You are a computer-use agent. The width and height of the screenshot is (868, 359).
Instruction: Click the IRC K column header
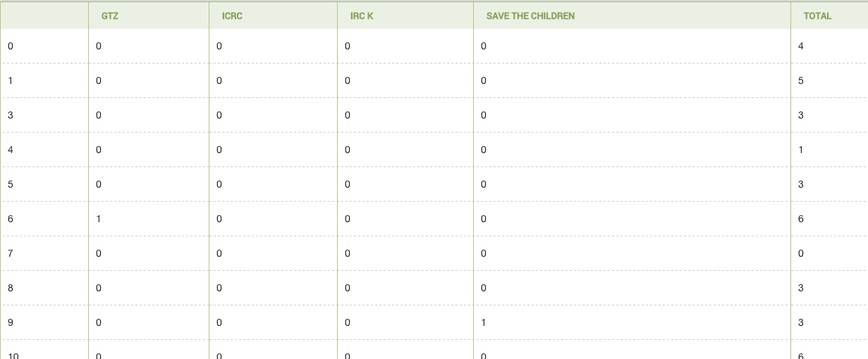tap(362, 16)
